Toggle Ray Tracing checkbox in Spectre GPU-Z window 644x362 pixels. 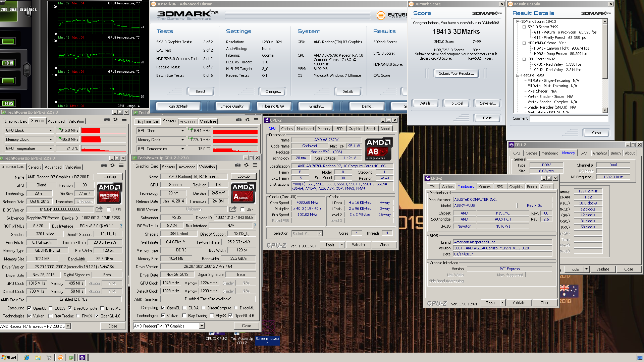click(x=184, y=316)
